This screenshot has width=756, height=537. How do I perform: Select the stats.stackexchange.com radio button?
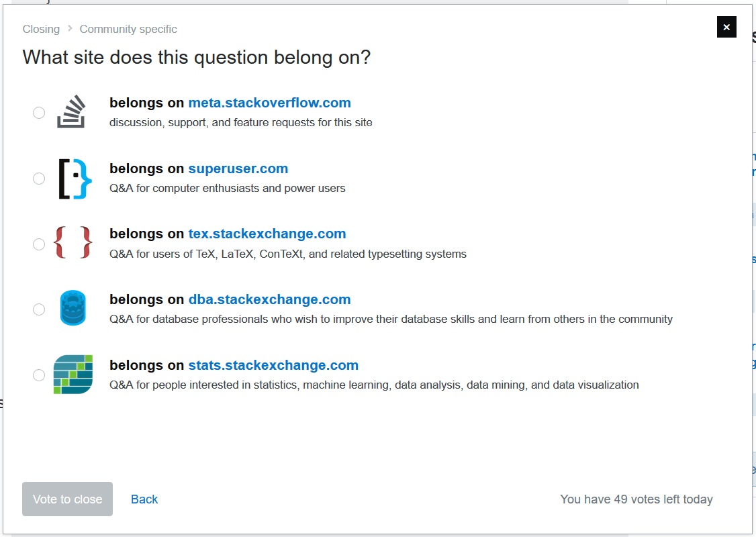(39, 375)
